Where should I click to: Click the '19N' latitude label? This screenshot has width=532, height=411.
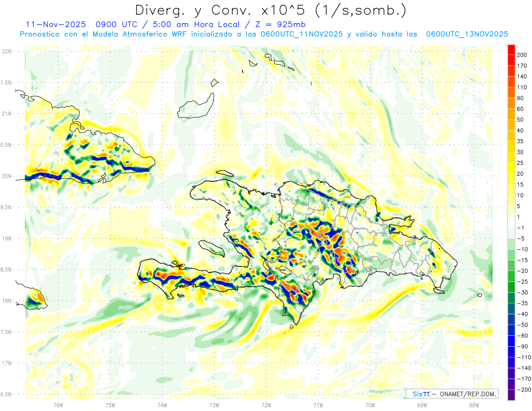[7, 239]
